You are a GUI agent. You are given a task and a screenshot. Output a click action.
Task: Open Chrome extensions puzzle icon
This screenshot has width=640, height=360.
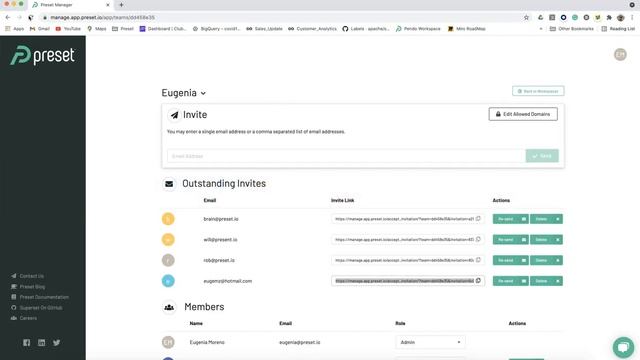609,18
